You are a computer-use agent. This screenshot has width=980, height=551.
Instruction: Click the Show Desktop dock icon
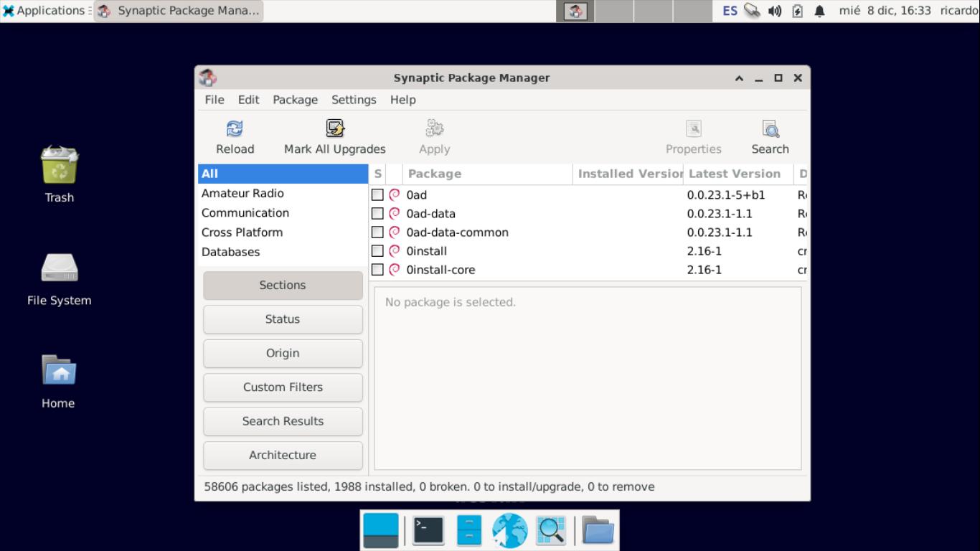click(380, 531)
